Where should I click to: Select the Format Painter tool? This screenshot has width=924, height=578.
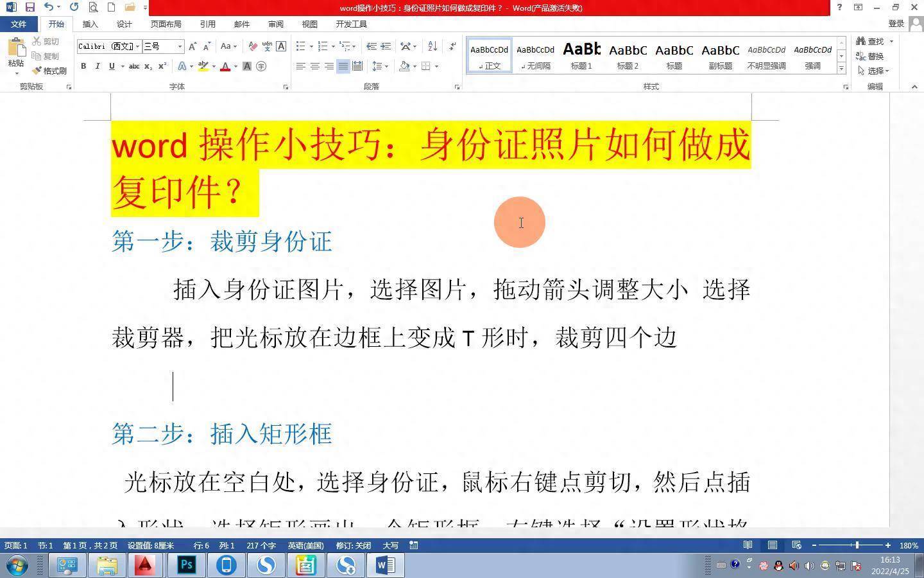click(x=51, y=71)
